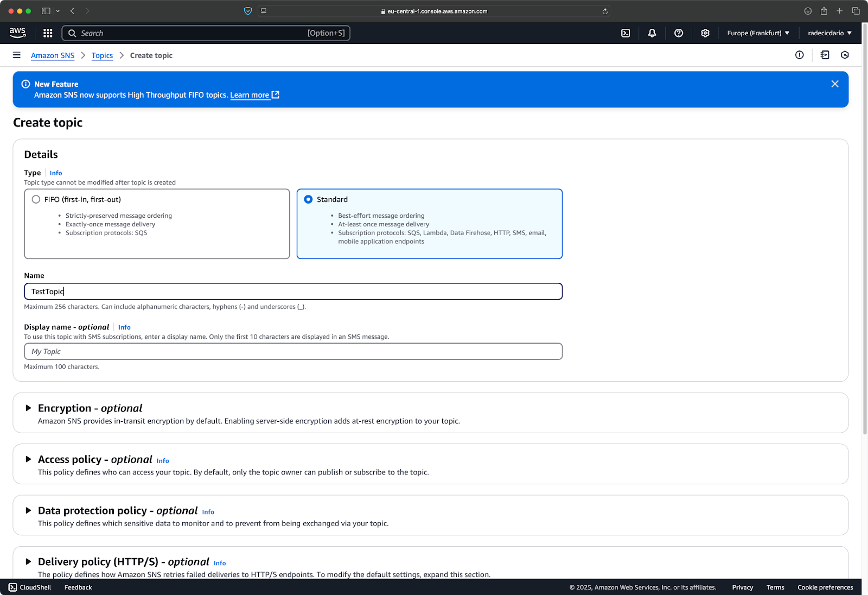This screenshot has width=868, height=595.
Task: Reload the page in Safari
Action: click(605, 11)
